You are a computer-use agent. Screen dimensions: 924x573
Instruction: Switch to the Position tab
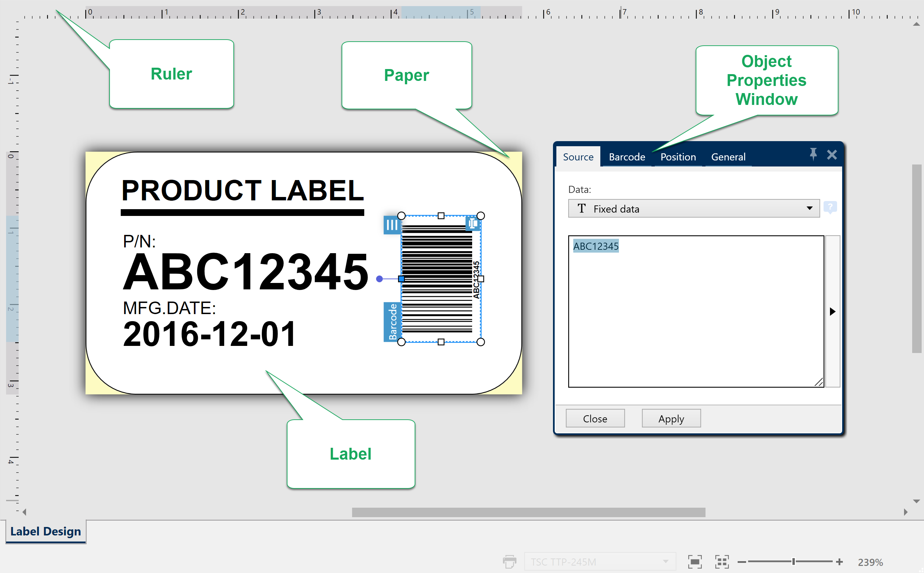coord(678,157)
